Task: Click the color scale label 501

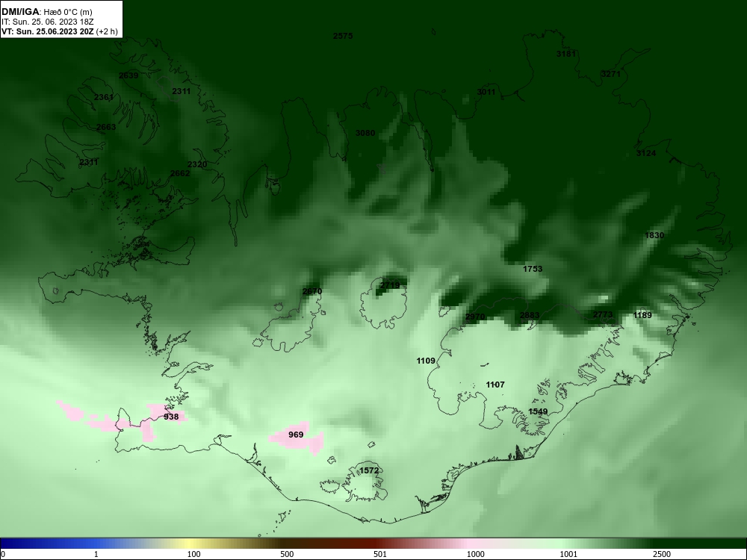Action: pos(380,554)
